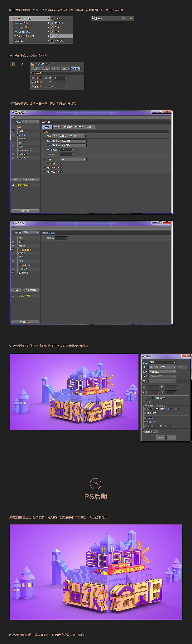192x644 pixels.
Task: Open the X-Particles R16 标签 submenu
Action: [30, 36]
